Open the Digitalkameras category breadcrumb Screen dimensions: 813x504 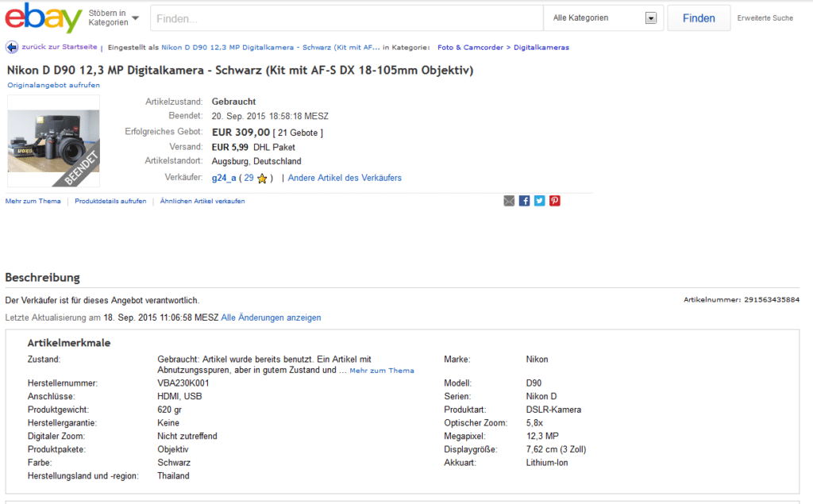click(x=541, y=48)
